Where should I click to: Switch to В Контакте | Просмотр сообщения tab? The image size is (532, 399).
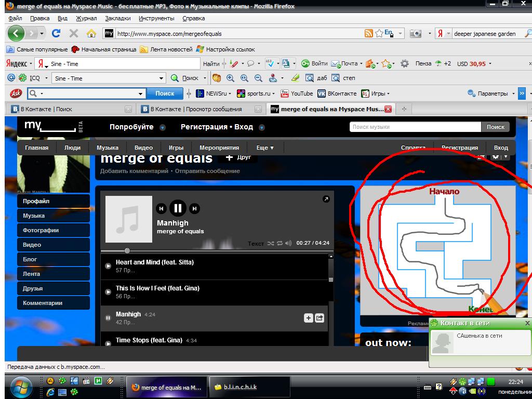pos(201,109)
